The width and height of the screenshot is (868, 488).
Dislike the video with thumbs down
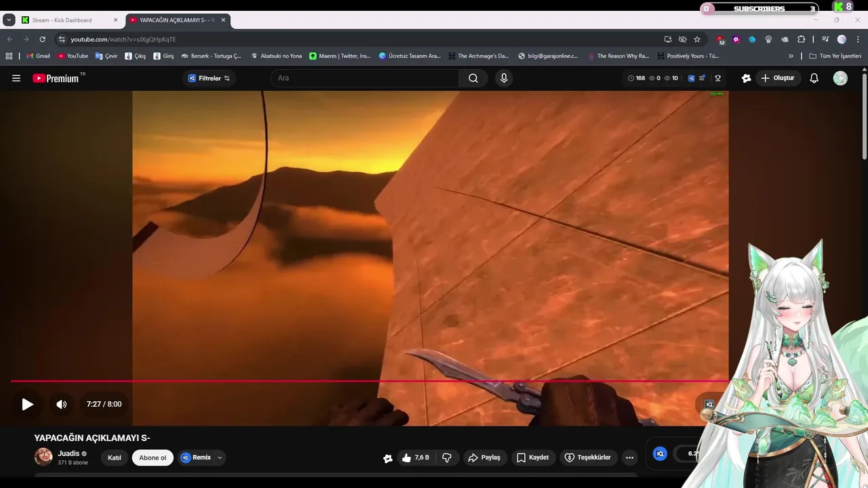[x=447, y=457]
